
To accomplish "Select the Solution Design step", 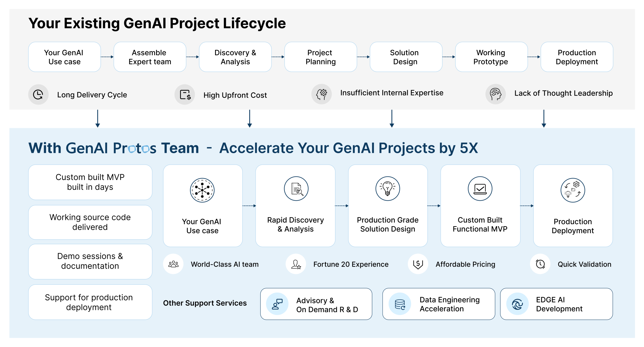I will click(406, 57).
